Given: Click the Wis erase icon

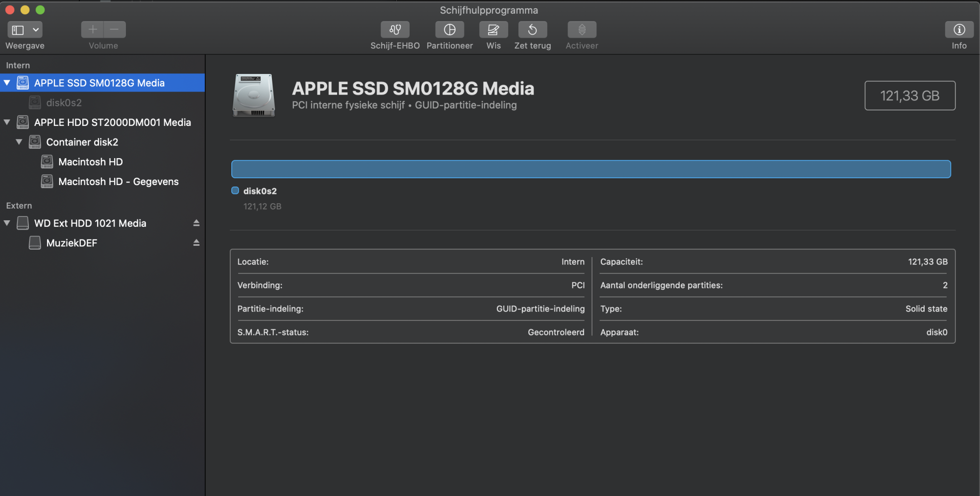Looking at the screenshot, I should [x=493, y=30].
